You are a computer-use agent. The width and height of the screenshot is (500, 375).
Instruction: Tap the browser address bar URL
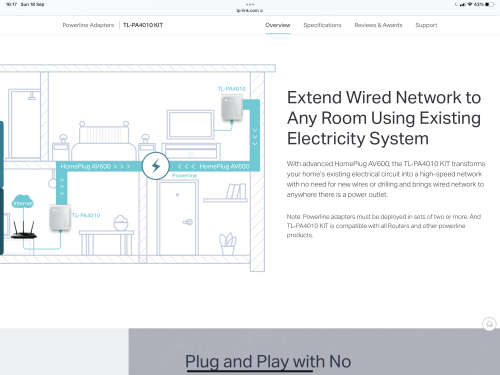(x=250, y=11)
